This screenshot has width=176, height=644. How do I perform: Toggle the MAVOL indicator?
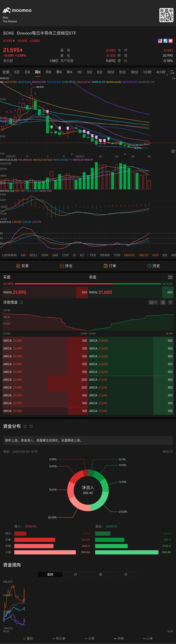coord(129,255)
